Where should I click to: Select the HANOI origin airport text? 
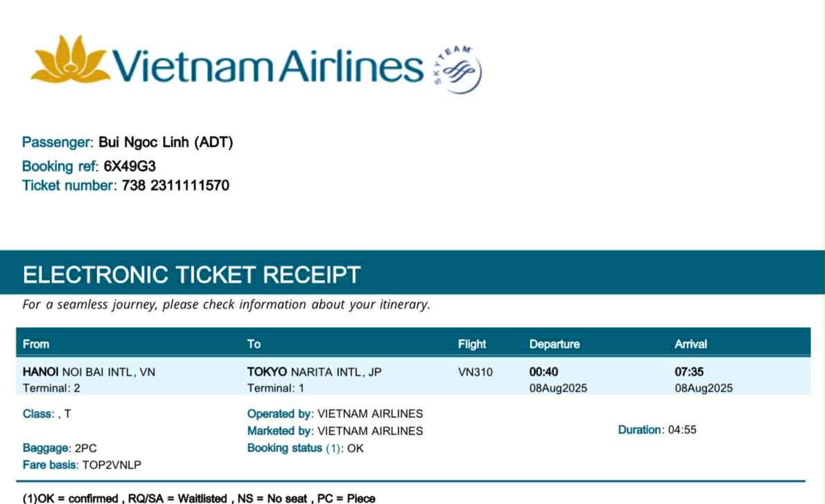pos(89,372)
